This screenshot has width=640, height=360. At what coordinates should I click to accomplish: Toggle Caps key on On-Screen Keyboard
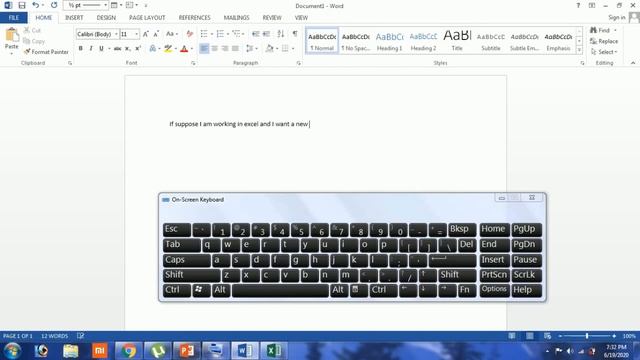187,260
